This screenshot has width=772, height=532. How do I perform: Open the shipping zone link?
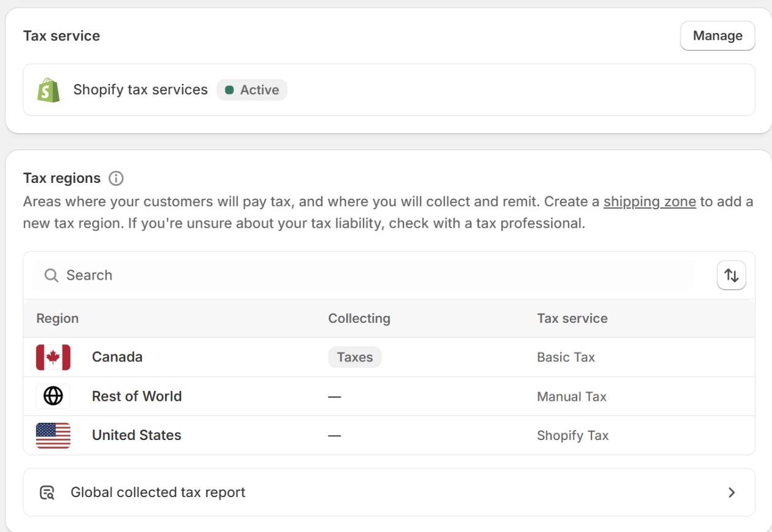pyautogui.click(x=650, y=202)
